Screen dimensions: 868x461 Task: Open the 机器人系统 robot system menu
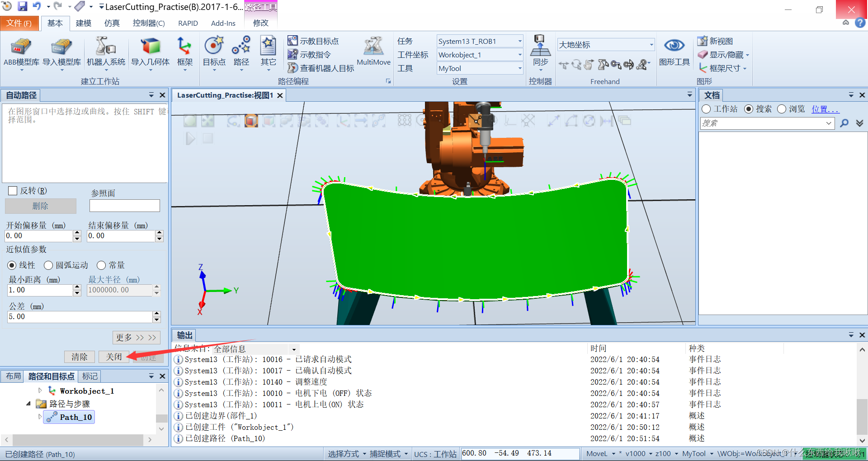click(x=106, y=52)
